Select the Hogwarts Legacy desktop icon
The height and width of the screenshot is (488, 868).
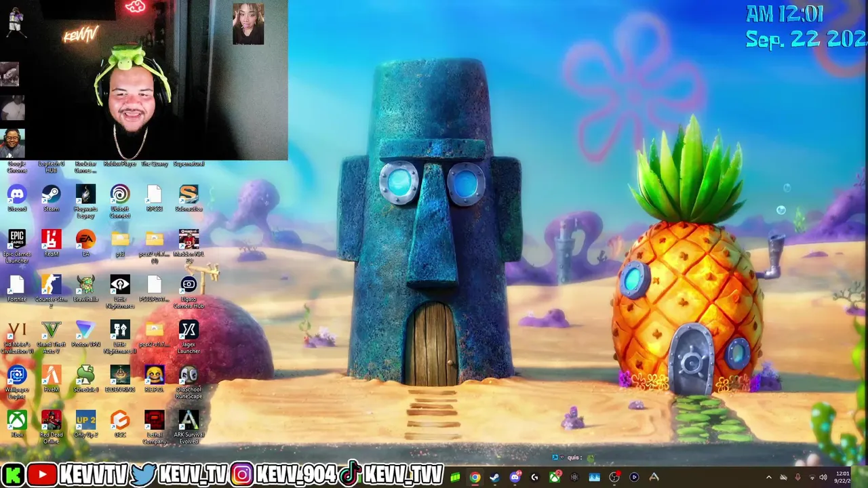85,201
